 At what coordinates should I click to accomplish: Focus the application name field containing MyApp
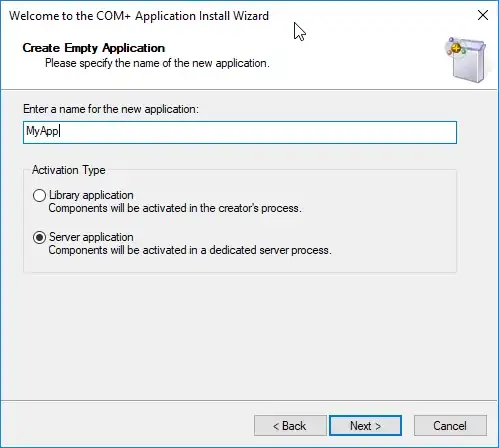(x=240, y=132)
